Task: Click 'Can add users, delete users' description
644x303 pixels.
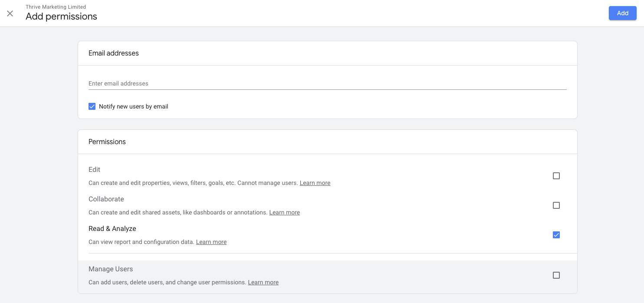Action: pos(167,282)
